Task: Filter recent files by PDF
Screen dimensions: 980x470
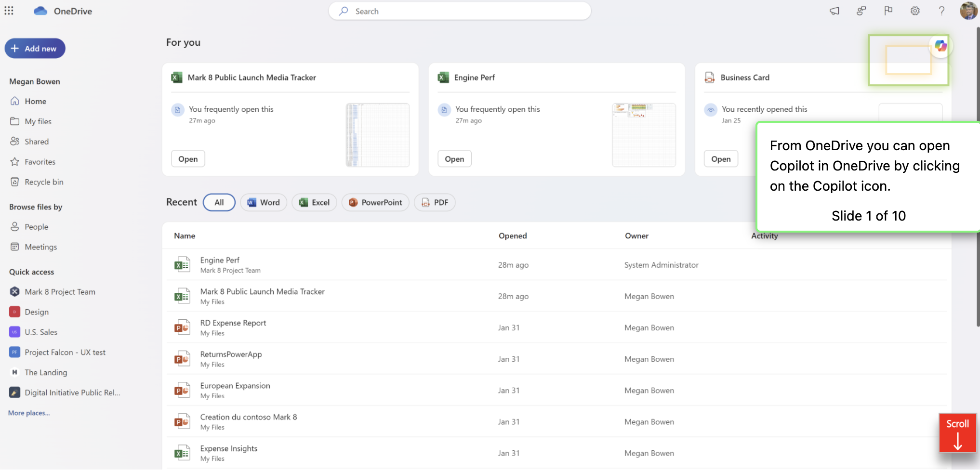Action: click(435, 202)
